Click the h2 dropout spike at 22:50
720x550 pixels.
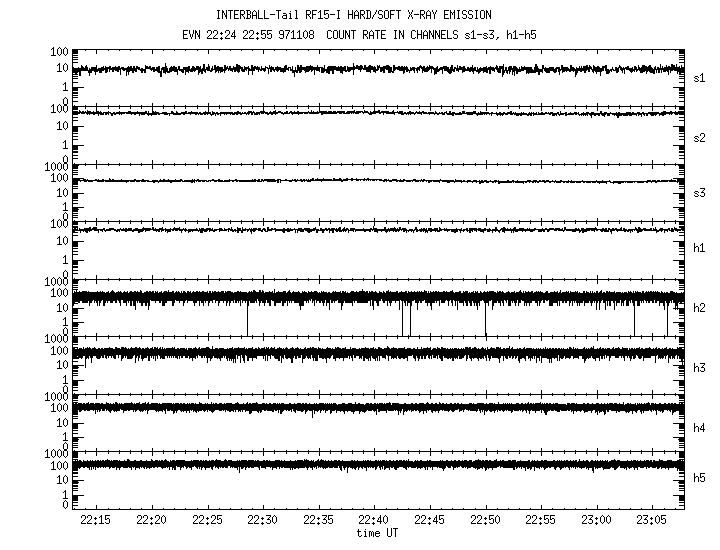(485, 320)
